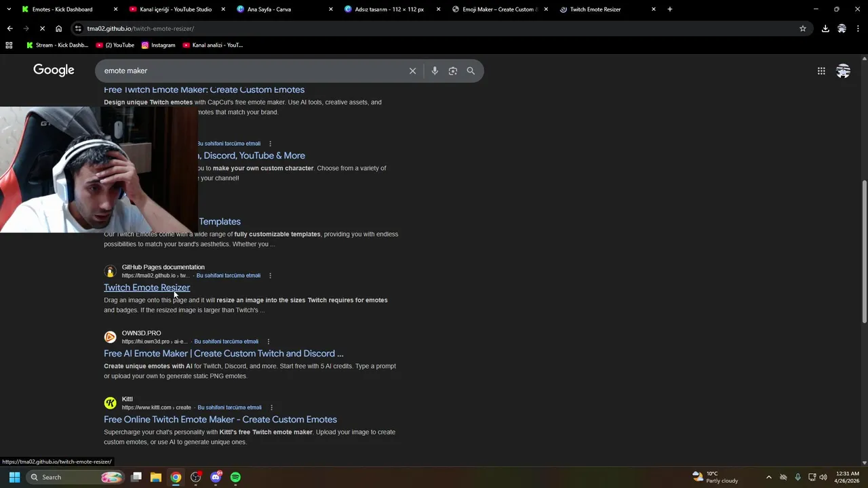Translate the Kittl result page

point(229,407)
